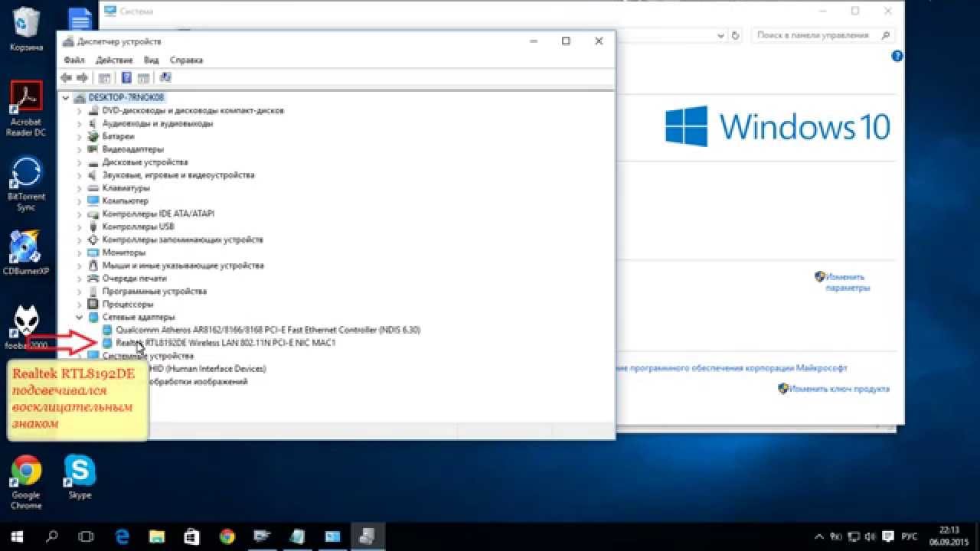Open the BitTorrent Sync desktop shortcut
Viewport: 980px width, 551px height.
[x=27, y=184]
